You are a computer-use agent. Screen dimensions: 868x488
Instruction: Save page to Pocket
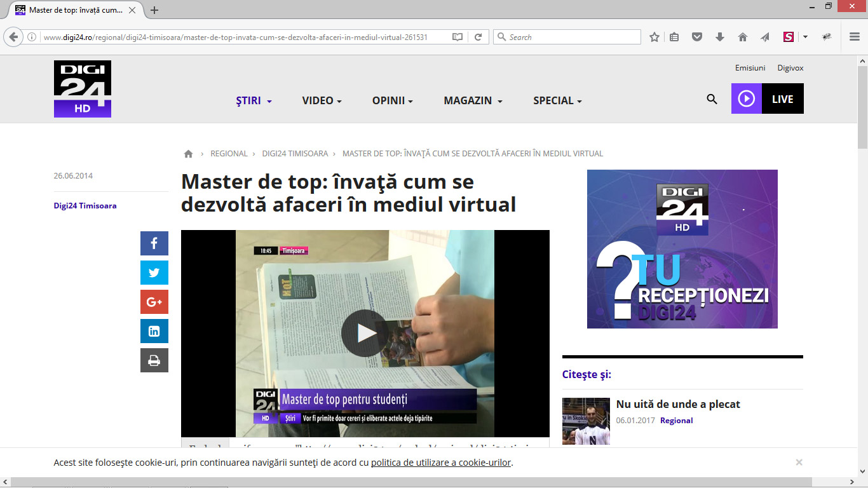697,37
